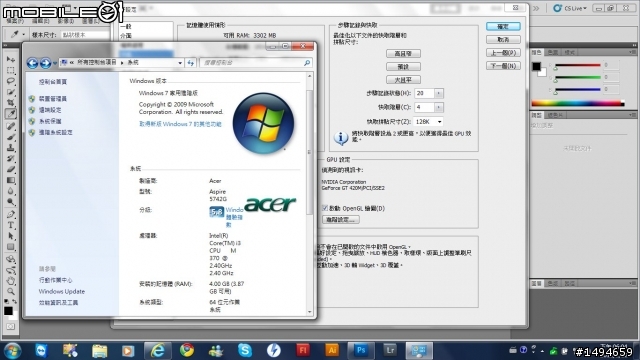Click the 確定 button in preferences dialog
This screenshot has height=360, width=640.
[x=503, y=27]
